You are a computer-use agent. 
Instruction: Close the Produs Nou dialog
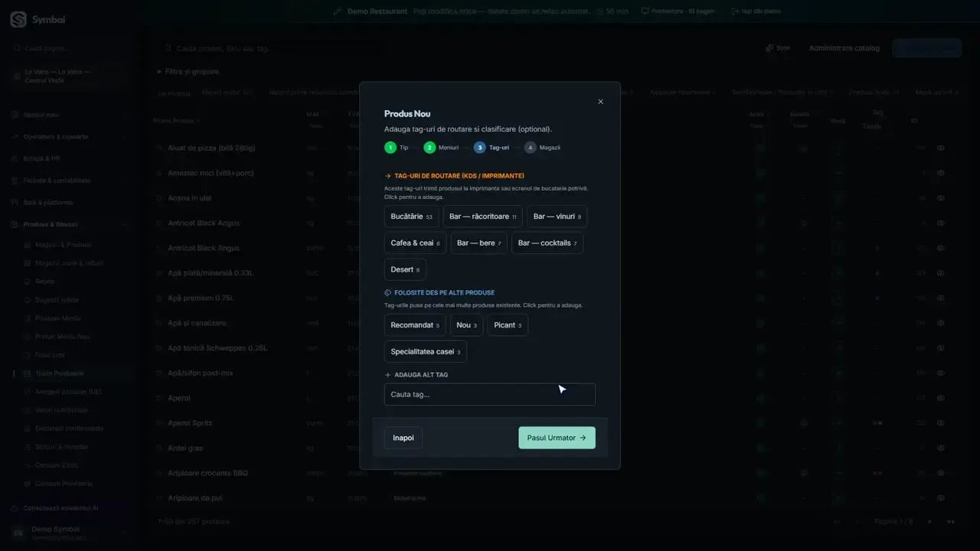[x=600, y=102]
